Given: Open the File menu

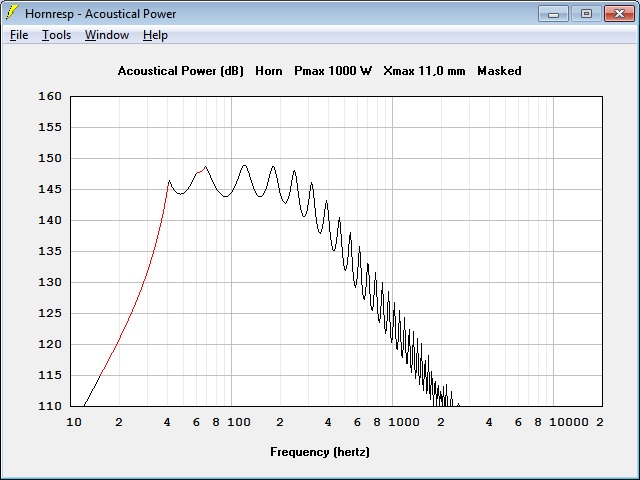Looking at the screenshot, I should (x=19, y=35).
